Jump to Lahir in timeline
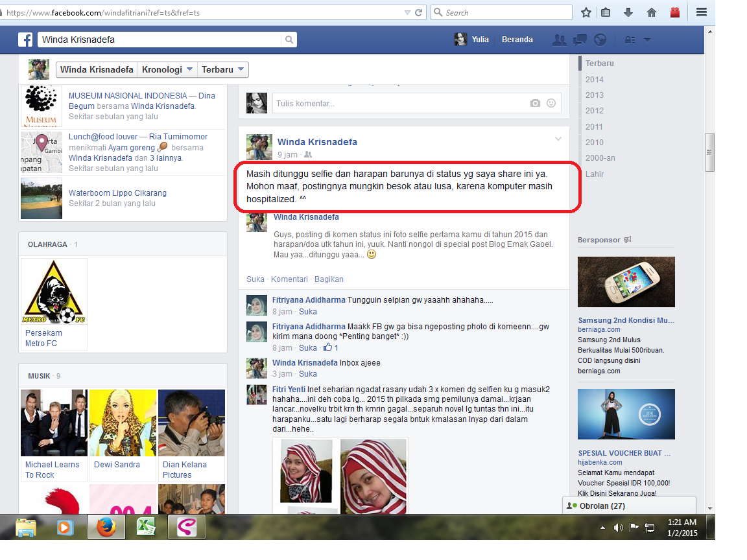 coord(594,174)
